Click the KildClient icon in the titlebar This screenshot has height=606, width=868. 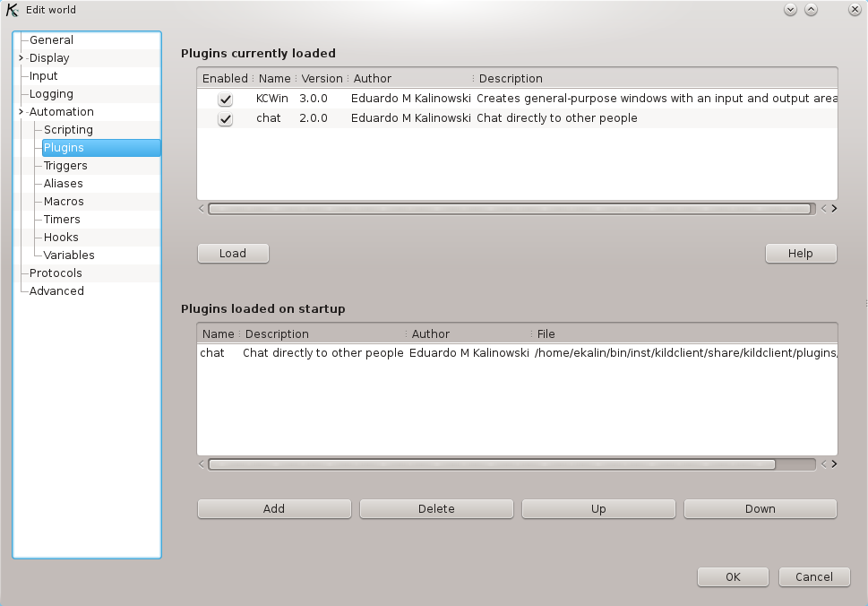click(x=13, y=10)
